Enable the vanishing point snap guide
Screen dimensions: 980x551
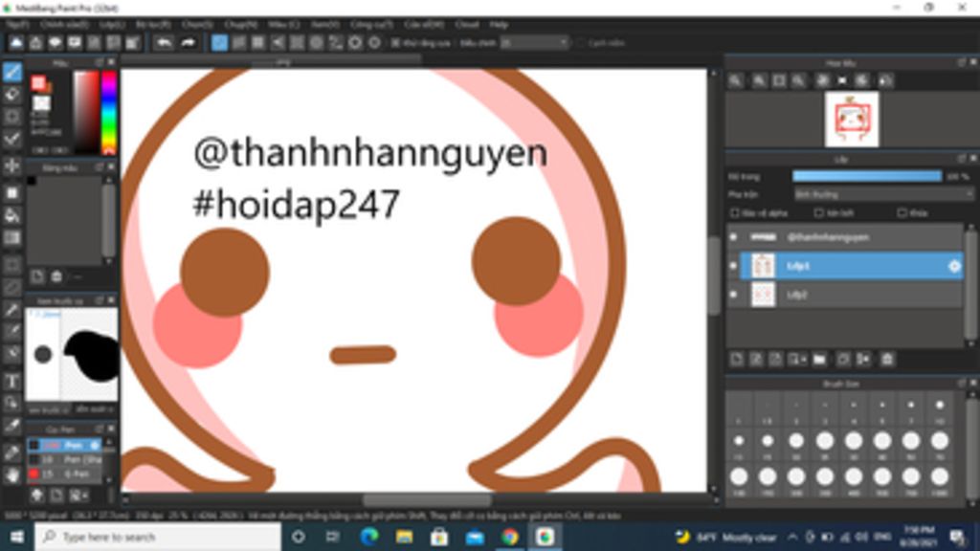(x=278, y=42)
